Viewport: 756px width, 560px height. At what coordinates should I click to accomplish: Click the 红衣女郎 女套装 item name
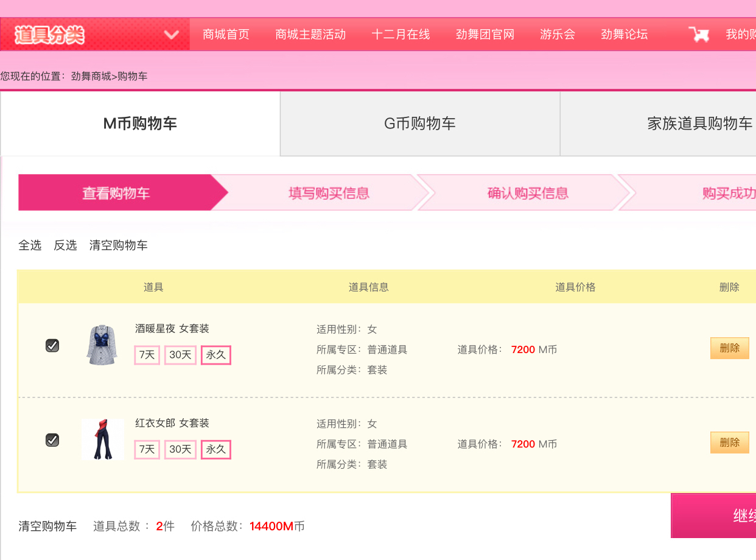[172, 423]
